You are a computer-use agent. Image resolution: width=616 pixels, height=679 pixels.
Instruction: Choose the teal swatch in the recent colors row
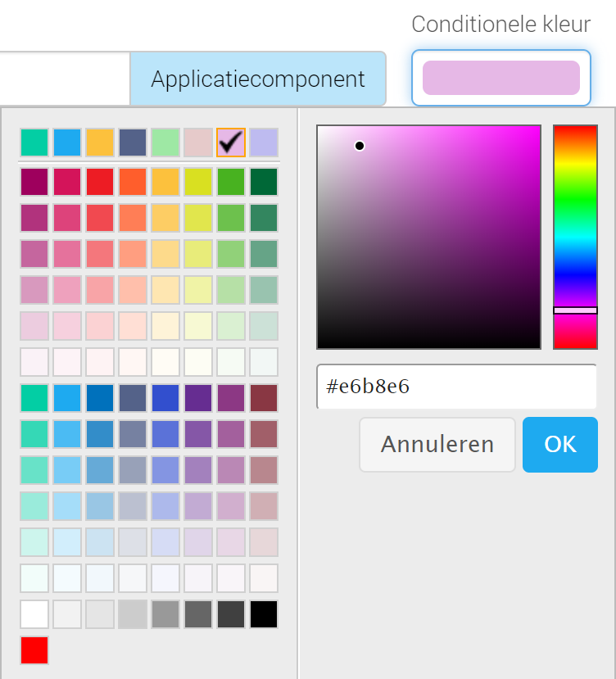(34, 142)
